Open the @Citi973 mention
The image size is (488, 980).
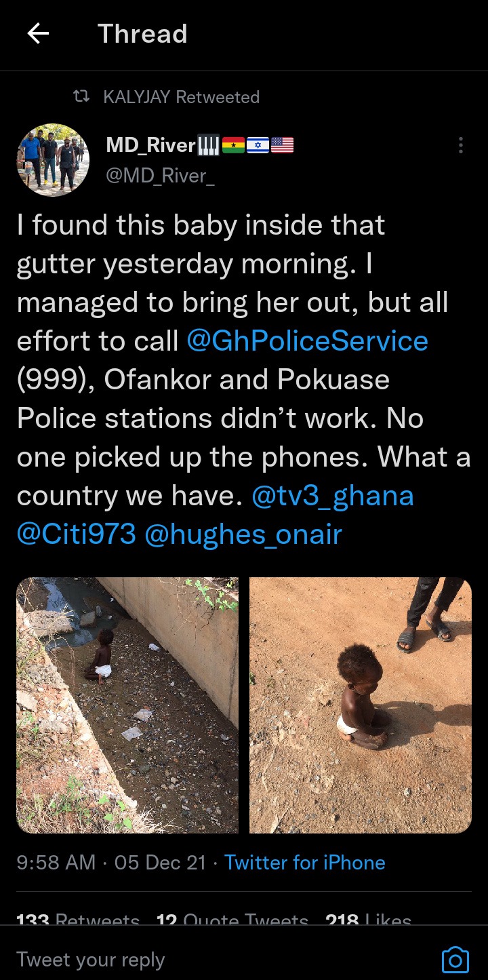[77, 534]
